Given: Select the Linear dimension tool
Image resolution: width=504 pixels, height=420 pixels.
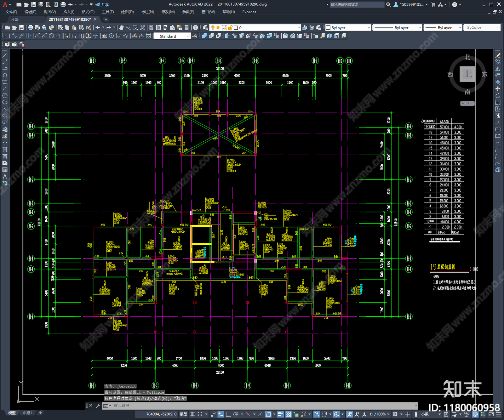Looking at the screenshot, I should (x=8, y=36).
